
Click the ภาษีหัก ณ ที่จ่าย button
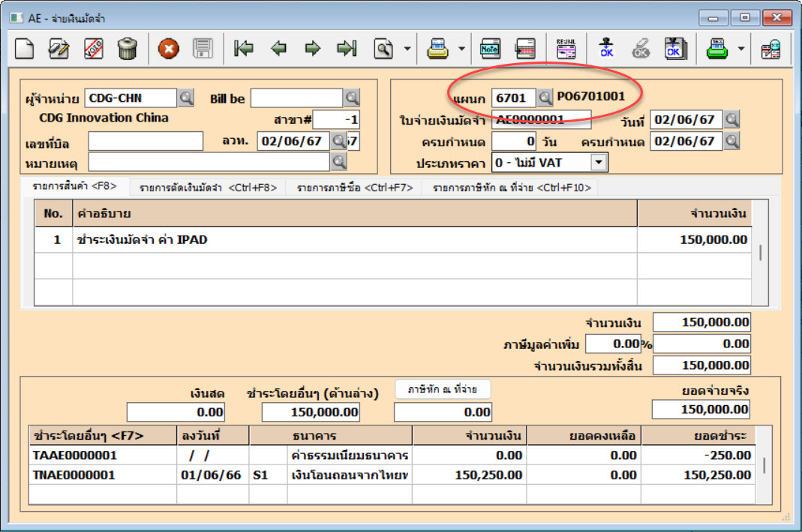[x=443, y=389]
